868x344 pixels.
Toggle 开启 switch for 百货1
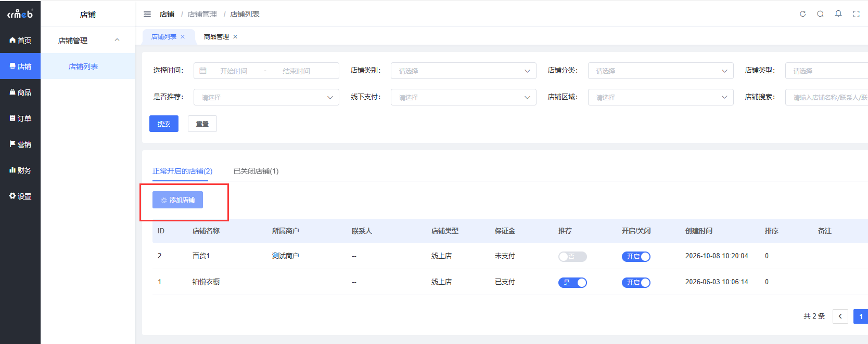[636, 256]
